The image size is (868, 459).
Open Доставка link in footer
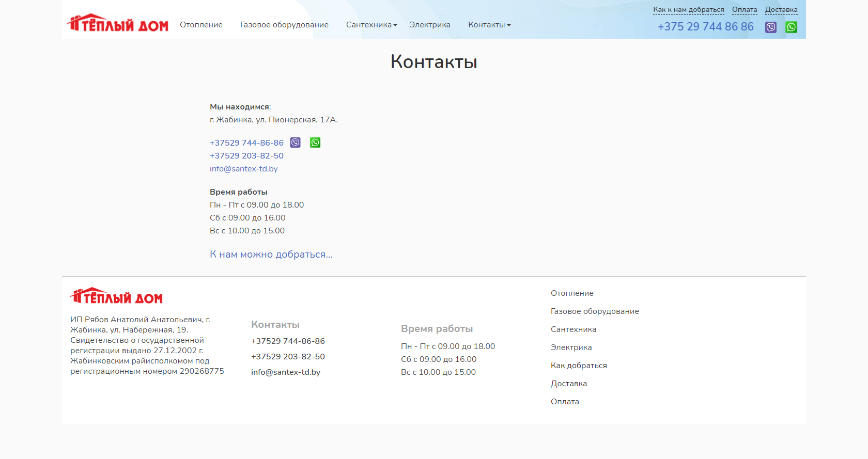click(x=569, y=384)
